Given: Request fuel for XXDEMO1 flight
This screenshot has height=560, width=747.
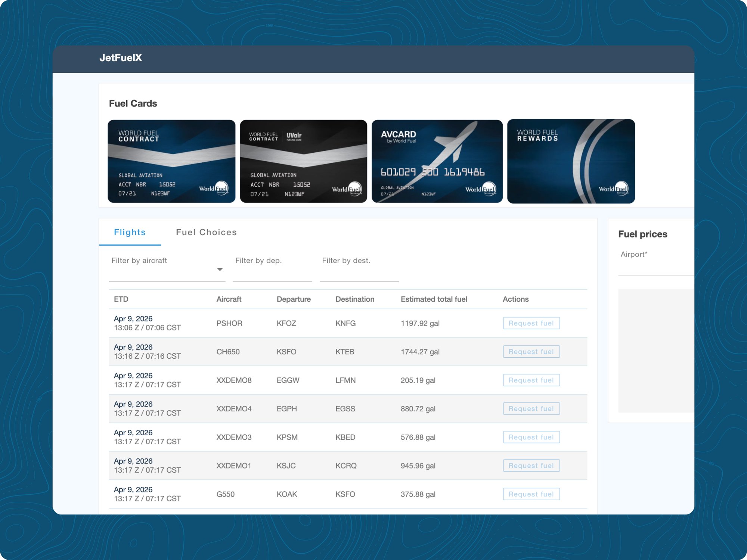Looking at the screenshot, I should (531, 466).
